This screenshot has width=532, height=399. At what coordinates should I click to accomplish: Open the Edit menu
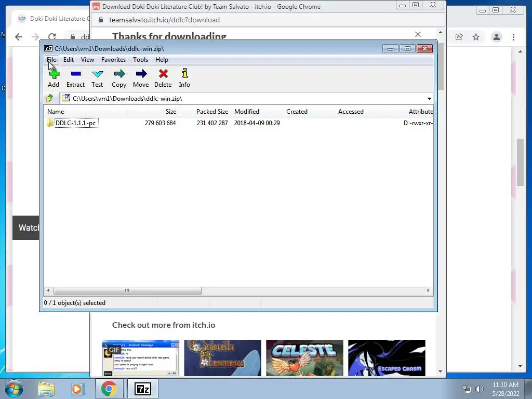click(x=69, y=60)
